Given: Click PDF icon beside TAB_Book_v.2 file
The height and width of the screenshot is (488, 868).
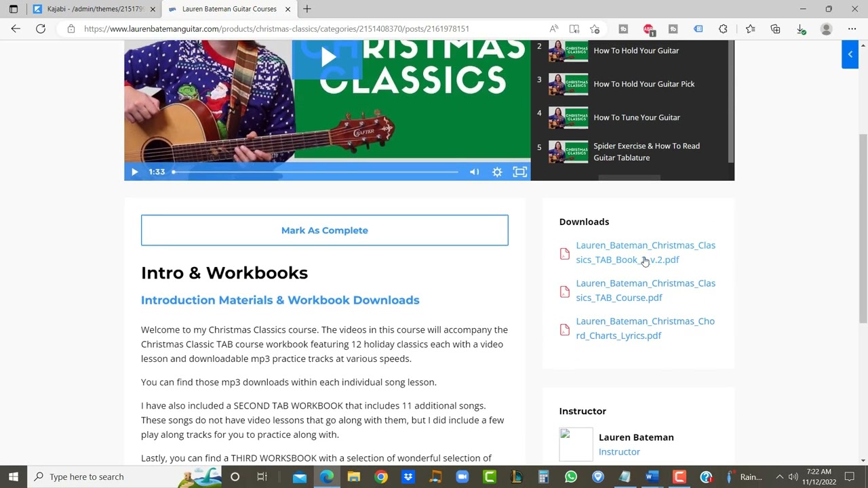Looking at the screenshot, I should [565, 253].
